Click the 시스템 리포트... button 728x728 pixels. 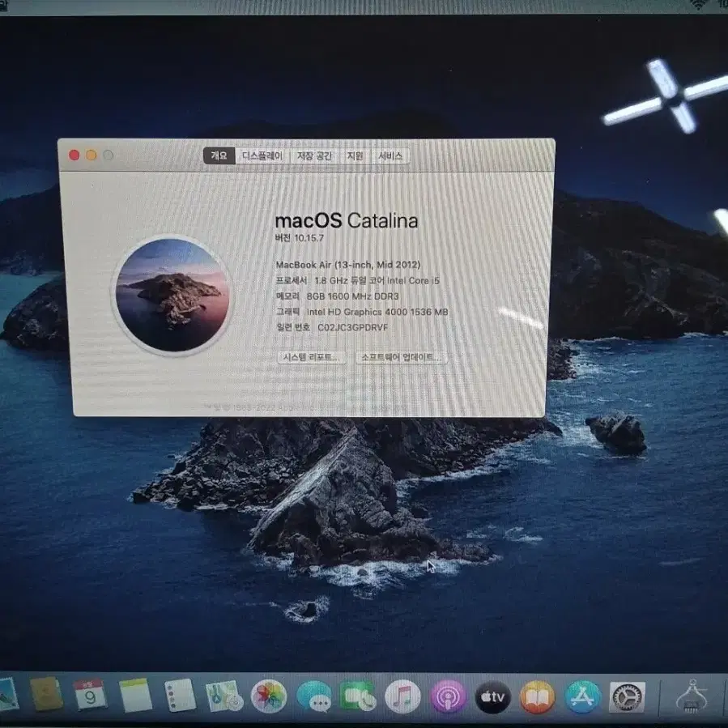point(312,357)
